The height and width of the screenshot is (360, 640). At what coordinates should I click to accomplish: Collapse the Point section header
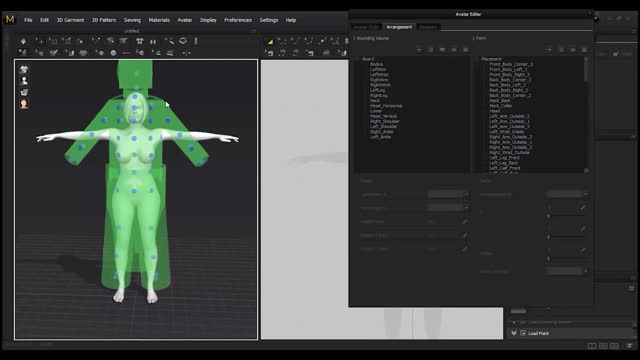(x=479, y=38)
